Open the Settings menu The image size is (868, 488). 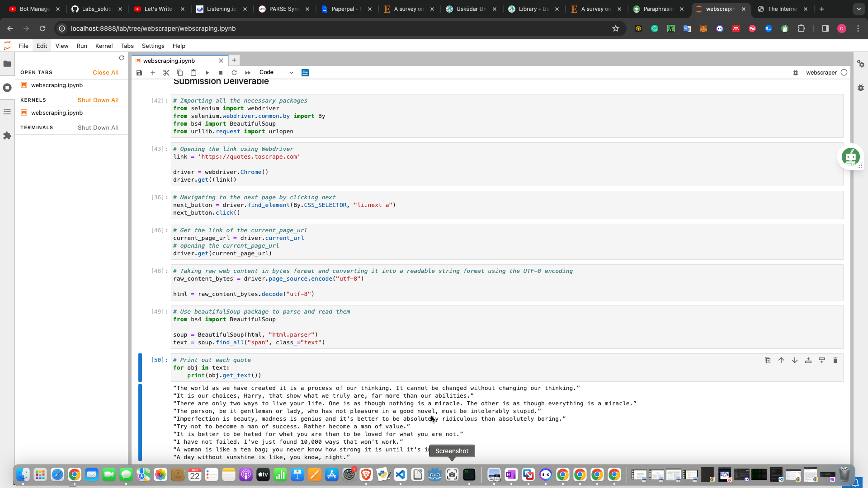[x=153, y=46]
